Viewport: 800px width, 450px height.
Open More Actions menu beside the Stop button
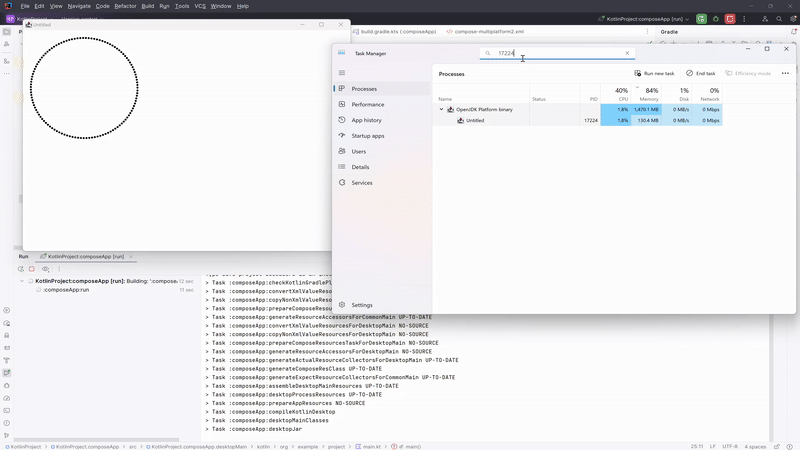[744, 19]
